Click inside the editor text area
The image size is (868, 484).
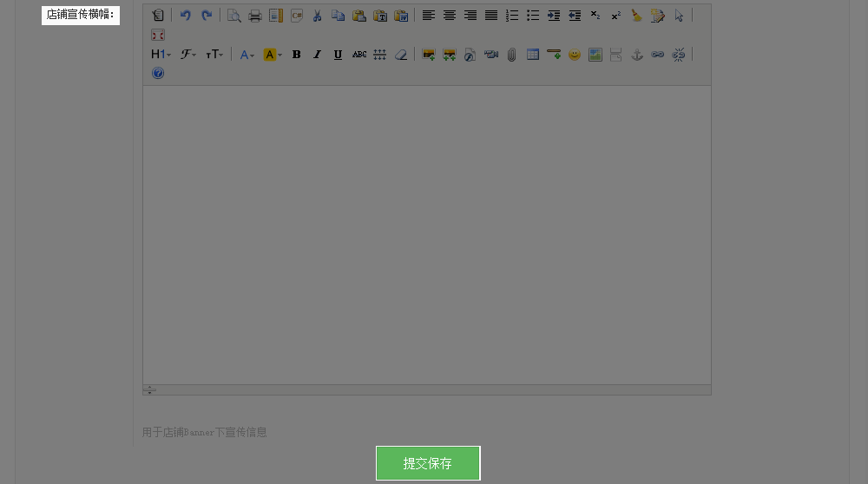point(426,234)
